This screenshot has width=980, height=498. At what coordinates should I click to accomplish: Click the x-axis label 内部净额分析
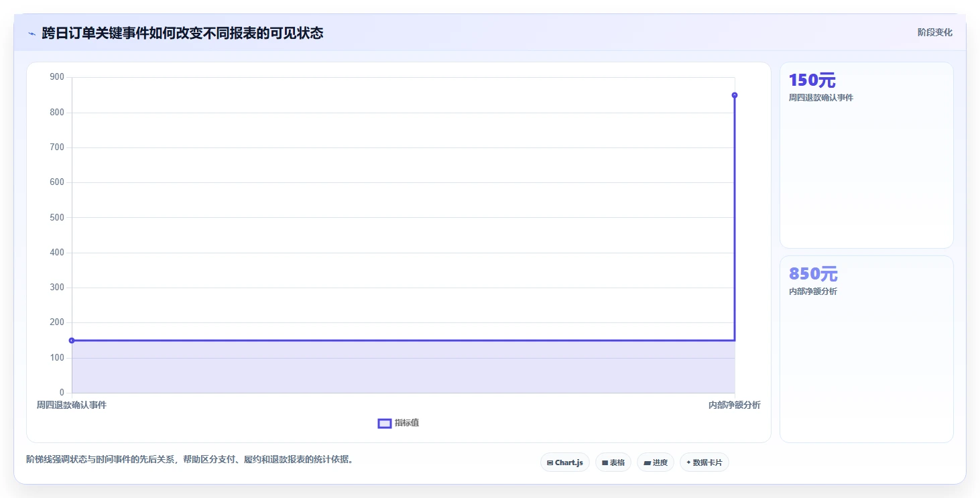[x=735, y=405]
